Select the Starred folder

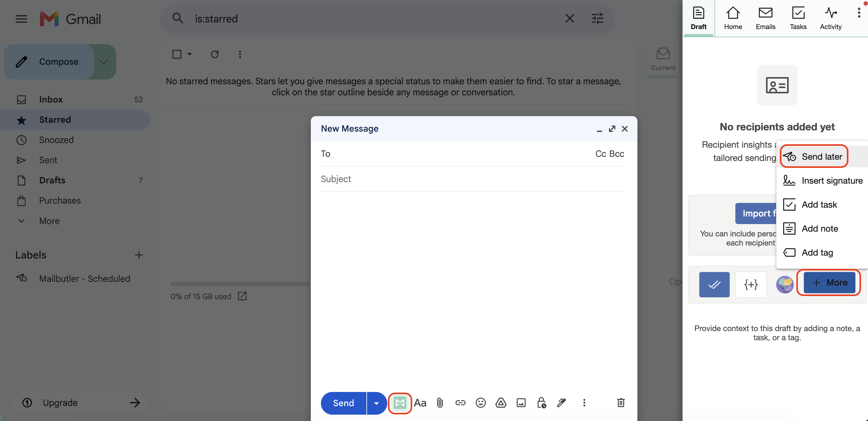coord(75,120)
